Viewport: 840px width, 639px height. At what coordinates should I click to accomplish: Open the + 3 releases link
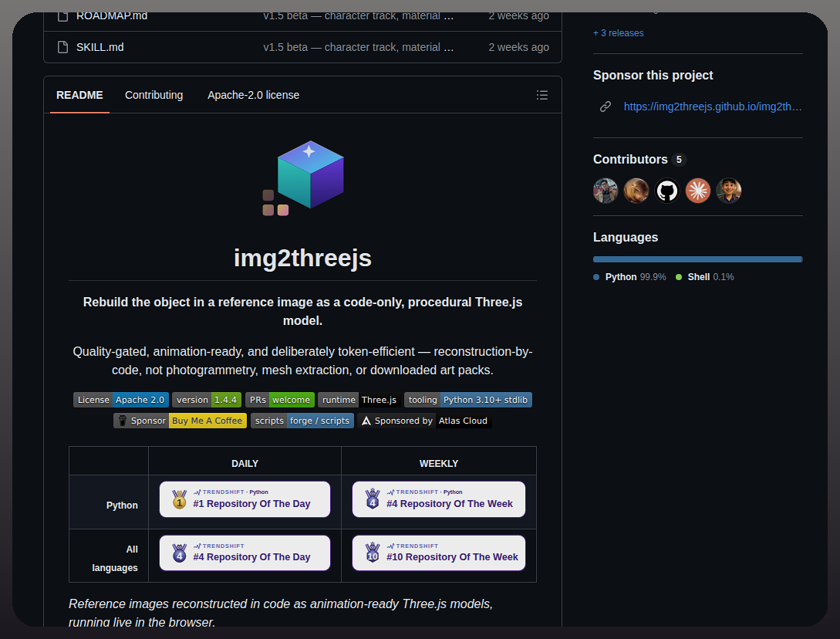(x=618, y=33)
